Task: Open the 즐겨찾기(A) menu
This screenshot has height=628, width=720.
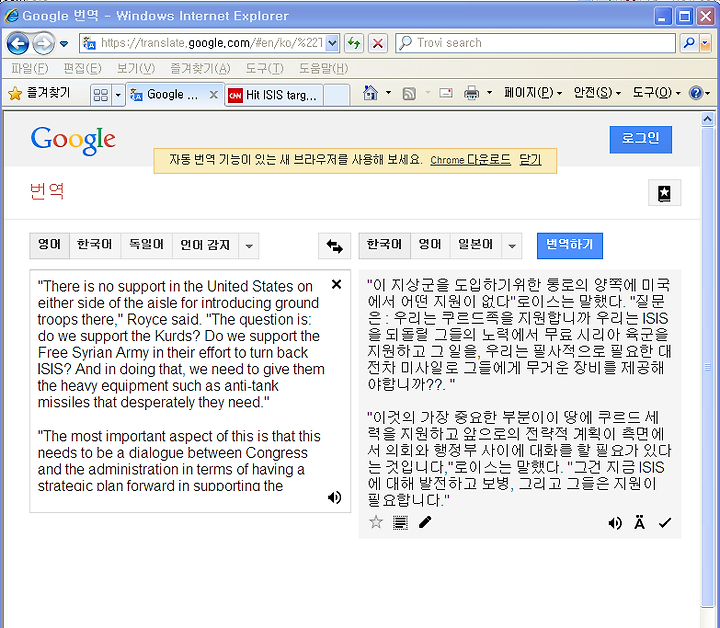Action: coord(200,68)
